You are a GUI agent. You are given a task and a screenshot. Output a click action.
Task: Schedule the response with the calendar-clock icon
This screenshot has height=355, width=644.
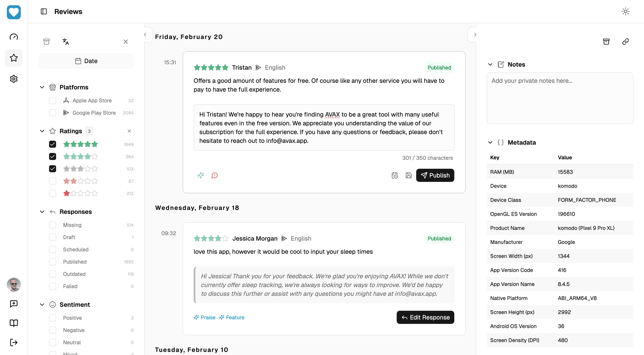click(x=395, y=175)
